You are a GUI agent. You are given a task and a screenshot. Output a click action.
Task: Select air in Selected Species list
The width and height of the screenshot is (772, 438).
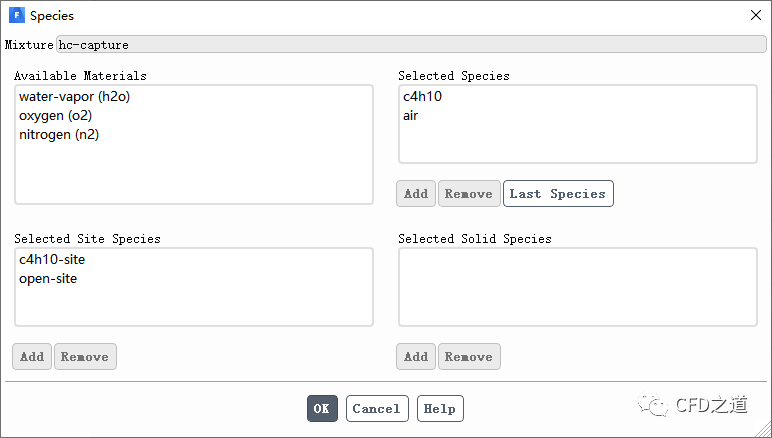411,116
